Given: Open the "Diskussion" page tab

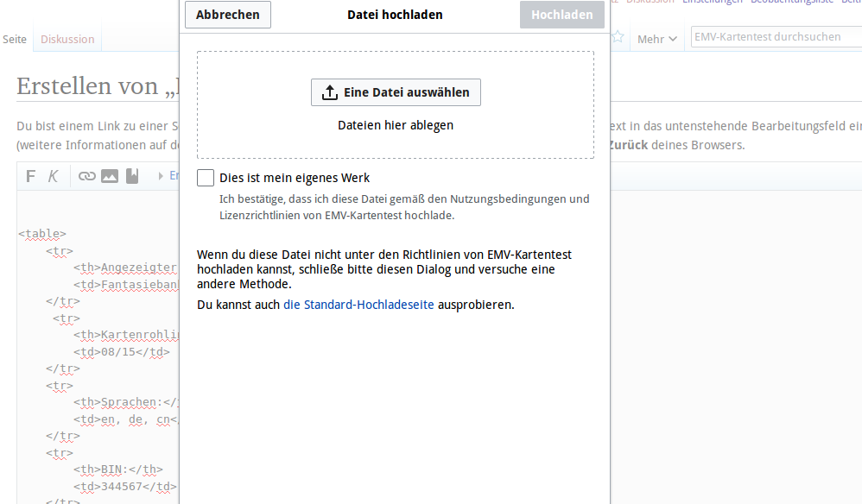Looking at the screenshot, I should [x=67, y=39].
